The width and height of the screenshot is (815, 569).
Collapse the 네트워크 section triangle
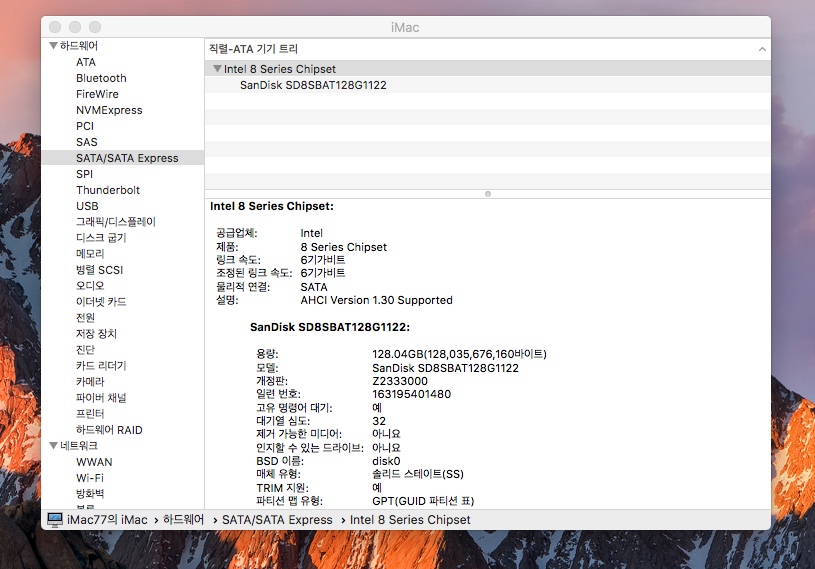[x=52, y=446]
